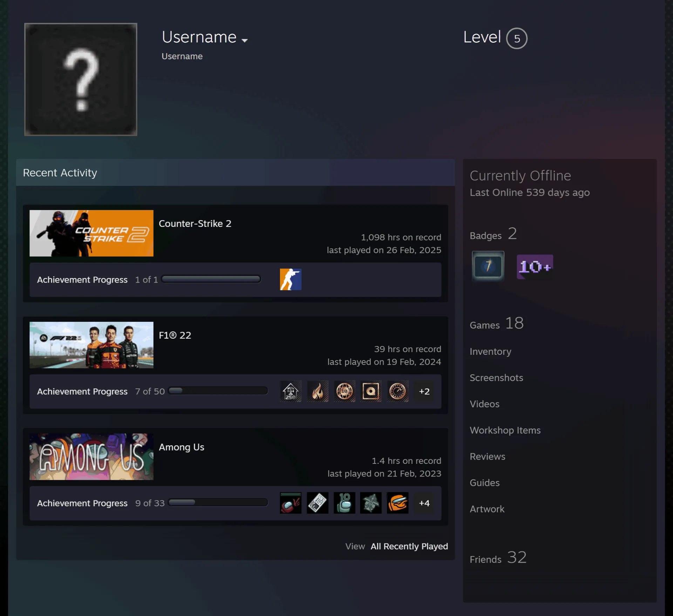Click the level 5 circle icon
This screenshot has height=616, width=673.
(517, 38)
